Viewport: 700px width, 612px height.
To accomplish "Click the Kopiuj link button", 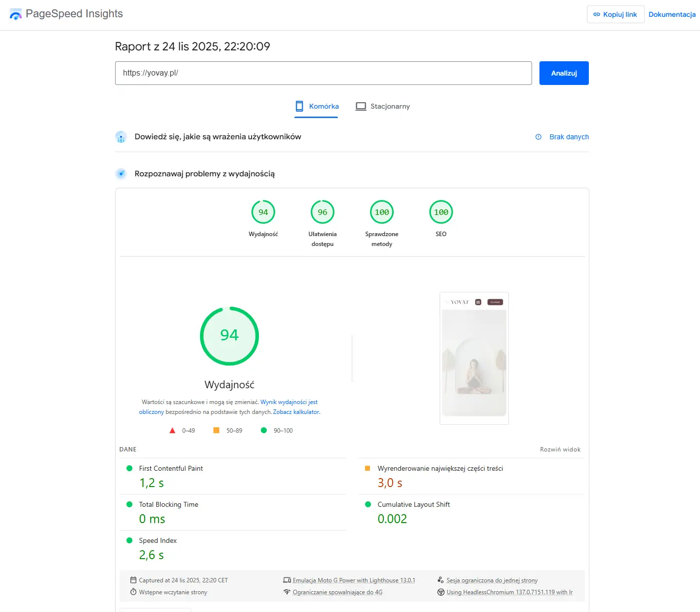I will 615,14.
